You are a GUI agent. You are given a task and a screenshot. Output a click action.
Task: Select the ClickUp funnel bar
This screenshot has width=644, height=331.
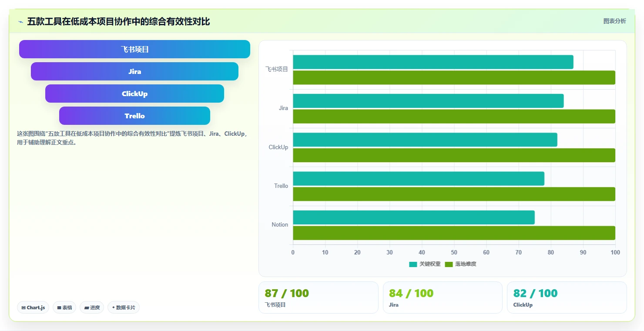pos(134,94)
